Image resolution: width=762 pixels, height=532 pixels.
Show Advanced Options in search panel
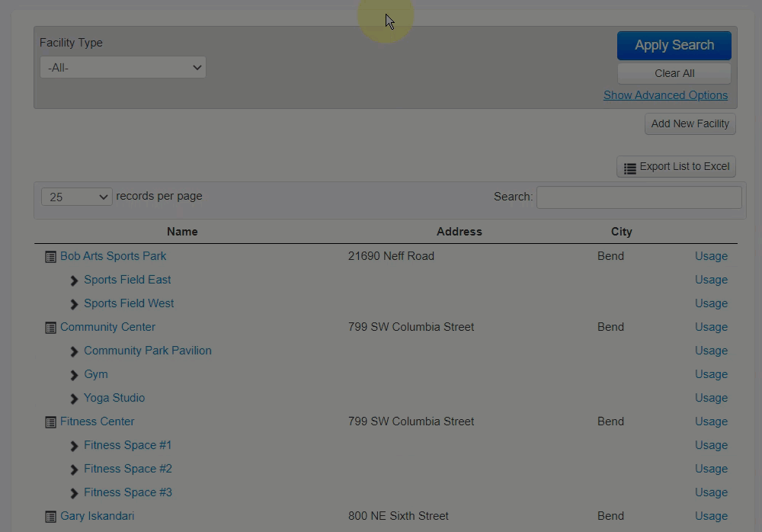click(x=665, y=95)
